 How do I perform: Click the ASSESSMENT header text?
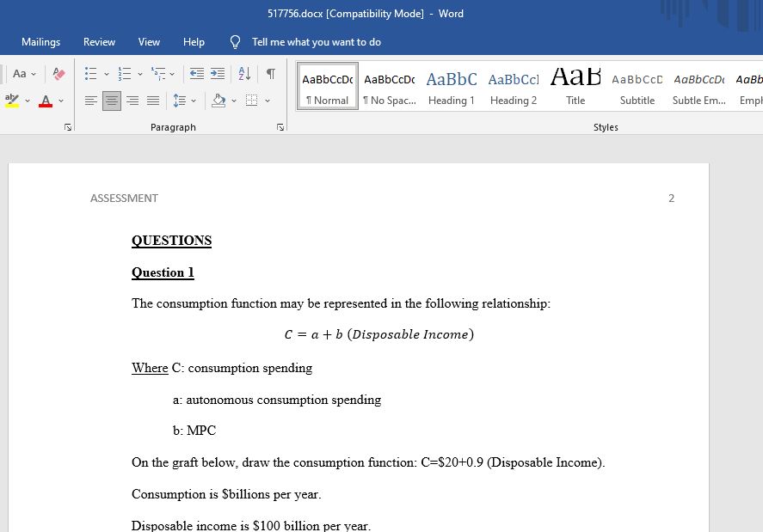click(x=124, y=199)
